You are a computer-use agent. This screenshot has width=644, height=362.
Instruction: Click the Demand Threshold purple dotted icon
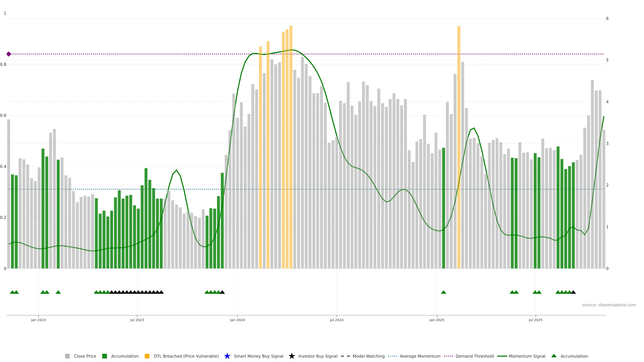pos(448,356)
